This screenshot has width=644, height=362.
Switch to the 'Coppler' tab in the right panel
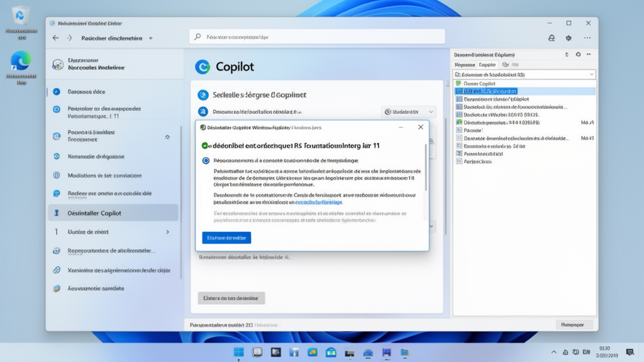coord(487,65)
